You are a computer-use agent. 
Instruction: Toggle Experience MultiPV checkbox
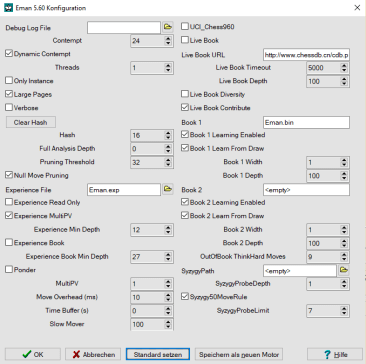click(9, 216)
